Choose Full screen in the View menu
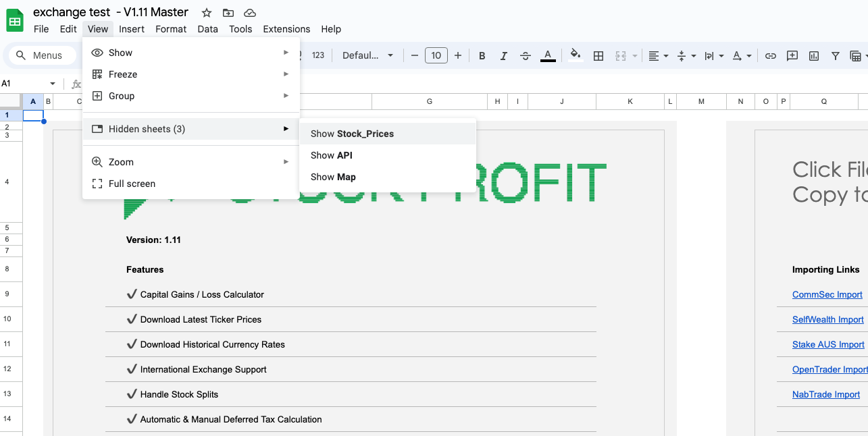The height and width of the screenshot is (436, 868). [132, 184]
